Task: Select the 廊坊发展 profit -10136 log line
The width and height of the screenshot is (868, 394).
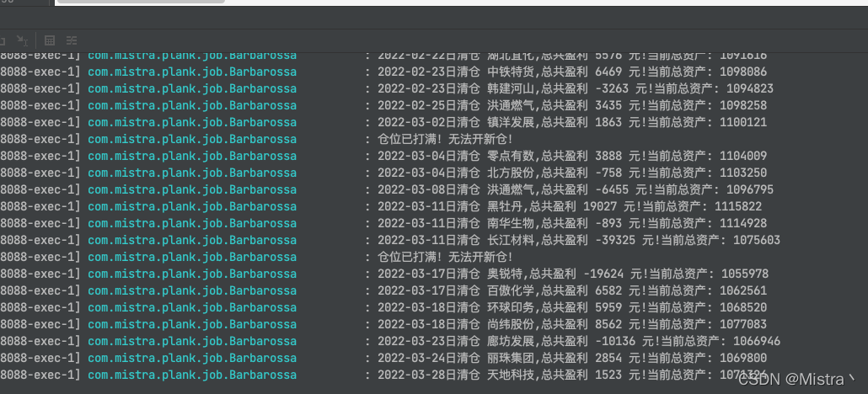Action: [390, 341]
